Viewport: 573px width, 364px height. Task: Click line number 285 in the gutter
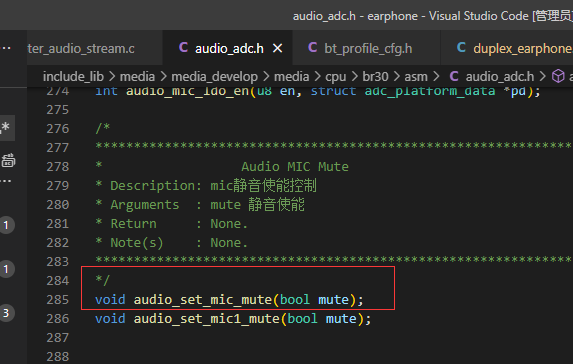point(57,300)
